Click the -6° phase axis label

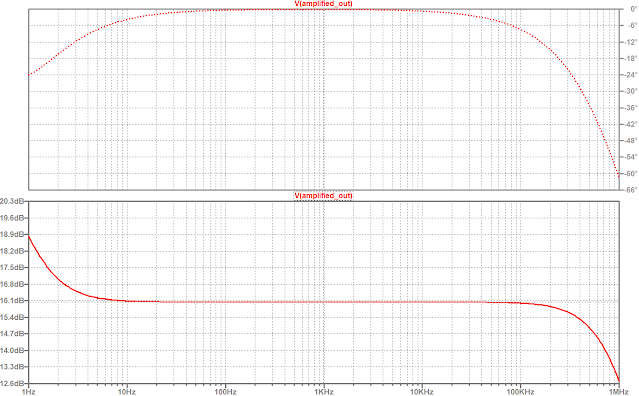coord(632,25)
